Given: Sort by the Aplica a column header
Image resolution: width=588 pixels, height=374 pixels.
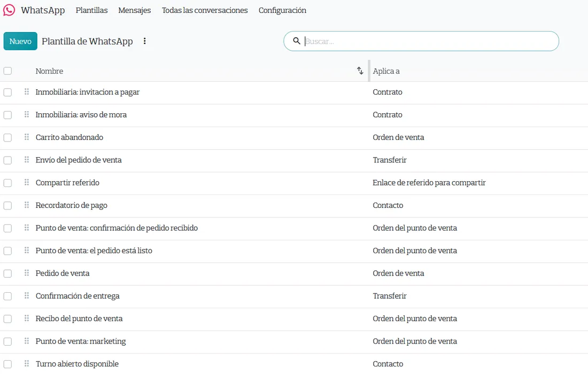Looking at the screenshot, I should click(x=386, y=71).
